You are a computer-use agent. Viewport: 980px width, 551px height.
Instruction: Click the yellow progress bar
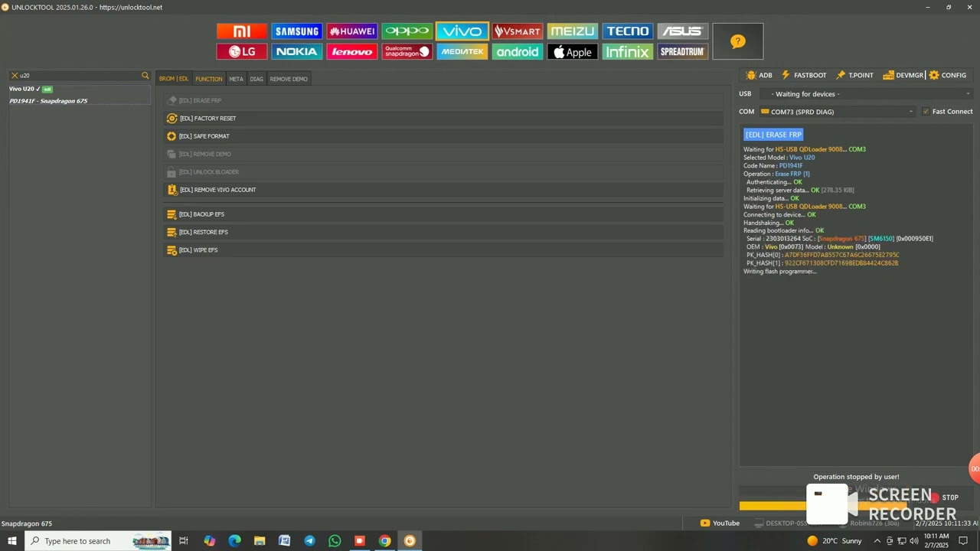[823, 506]
